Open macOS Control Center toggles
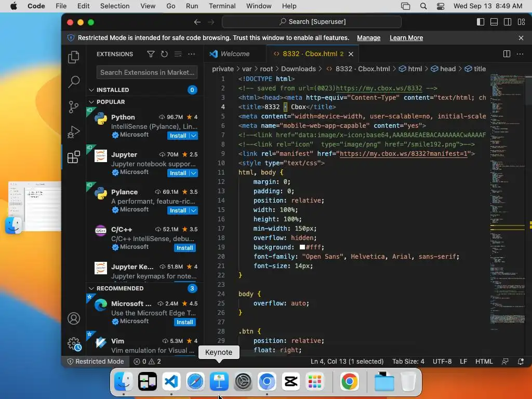The height and width of the screenshot is (399, 532). point(441,6)
